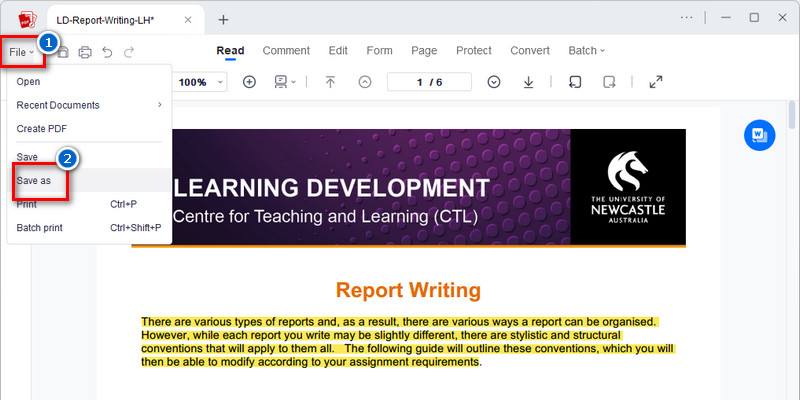Click the blue convert to Word floating button
Screen dimensions: 800x400
click(759, 135)
